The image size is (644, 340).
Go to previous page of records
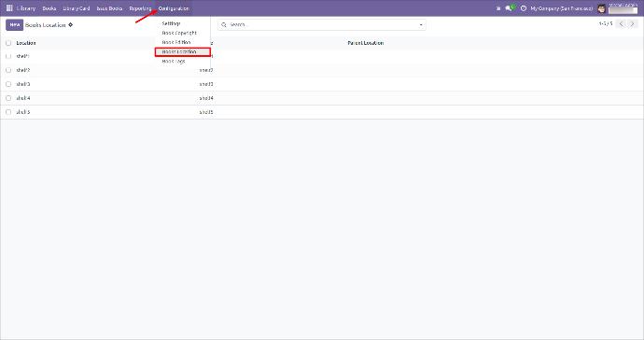(621, 24)
